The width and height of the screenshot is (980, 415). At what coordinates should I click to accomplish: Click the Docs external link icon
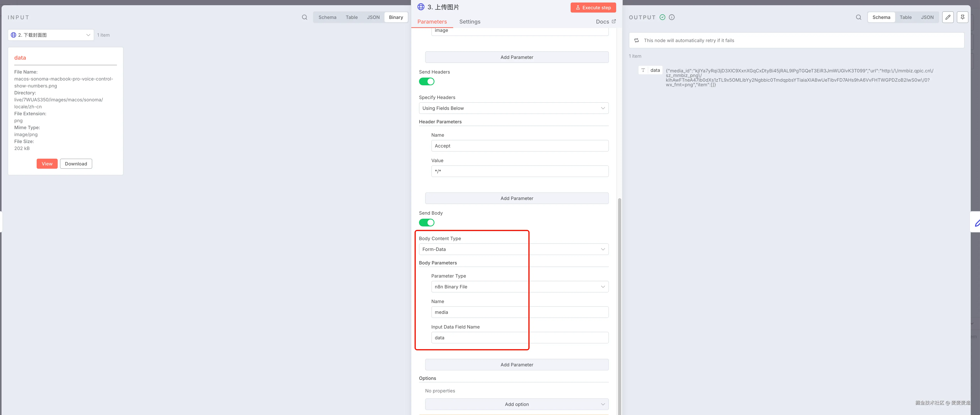click(613, 21)
